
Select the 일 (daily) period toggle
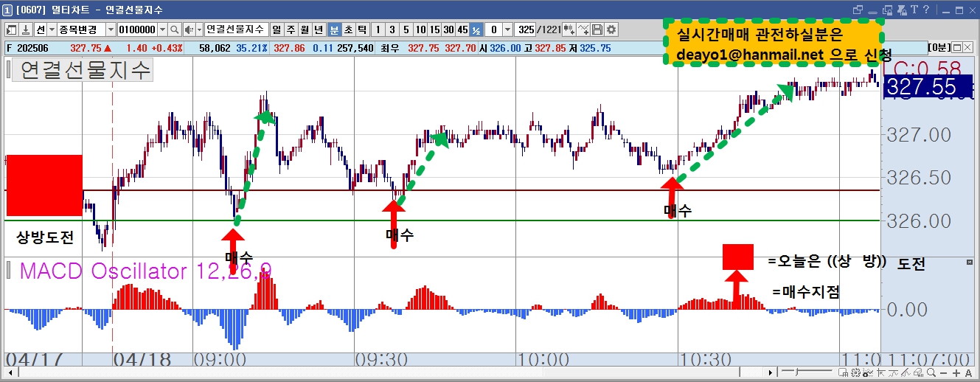[276, 29]
